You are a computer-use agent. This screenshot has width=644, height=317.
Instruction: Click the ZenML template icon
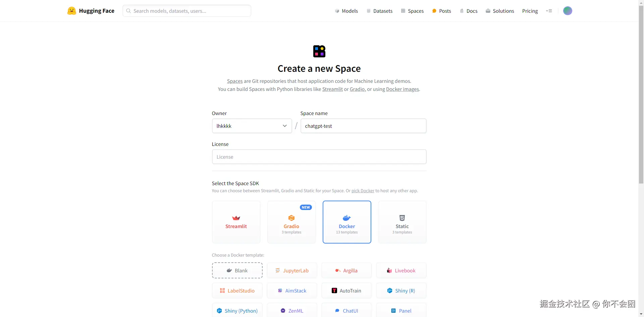pyautogui.click(x=283, y=311)
